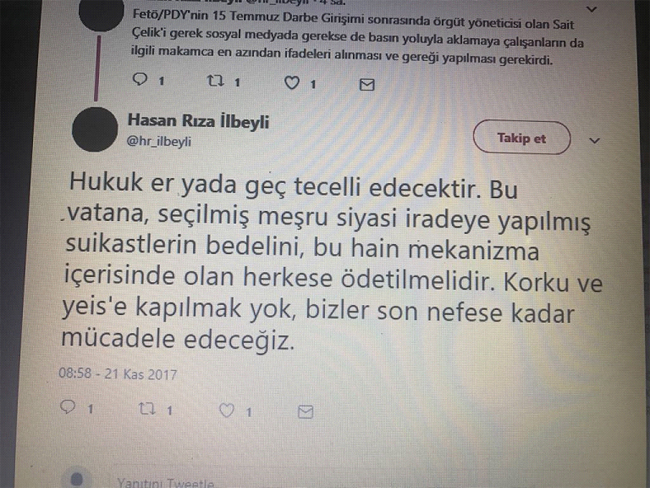Click main tweet text starting with Hukuk
The width and height of the screenshot is (650, 488).
pyautogui.click(x=332, y=262)
